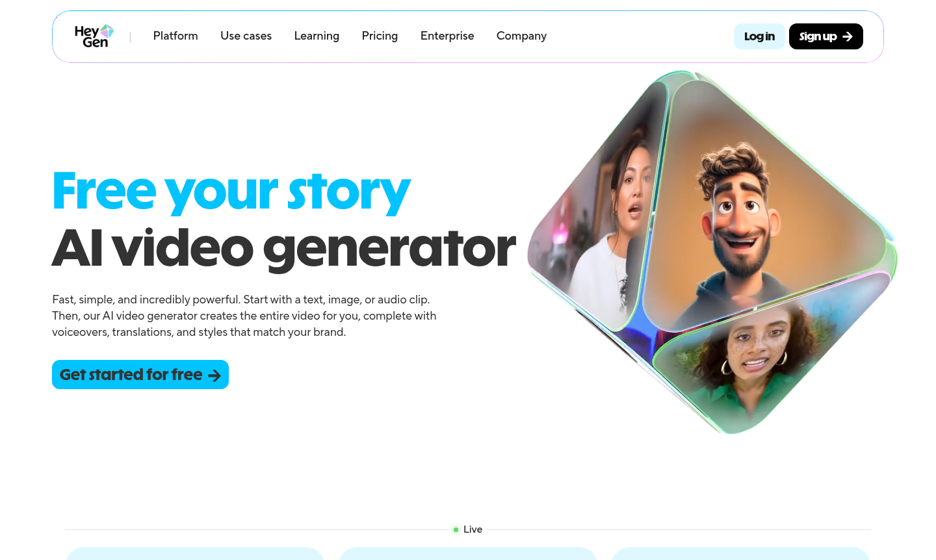Go to the Pricing page
Image resolution: width=936 pixels, height=560 pixels.
point(380,36)
